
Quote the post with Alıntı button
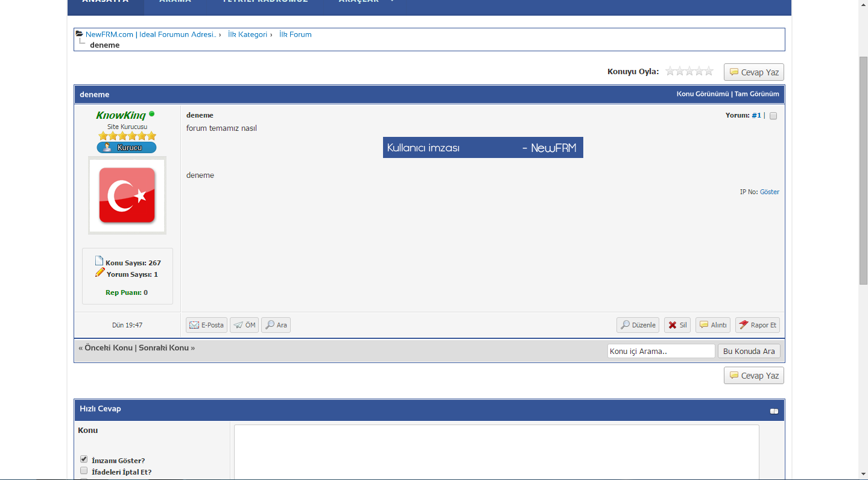pos(712,325)
